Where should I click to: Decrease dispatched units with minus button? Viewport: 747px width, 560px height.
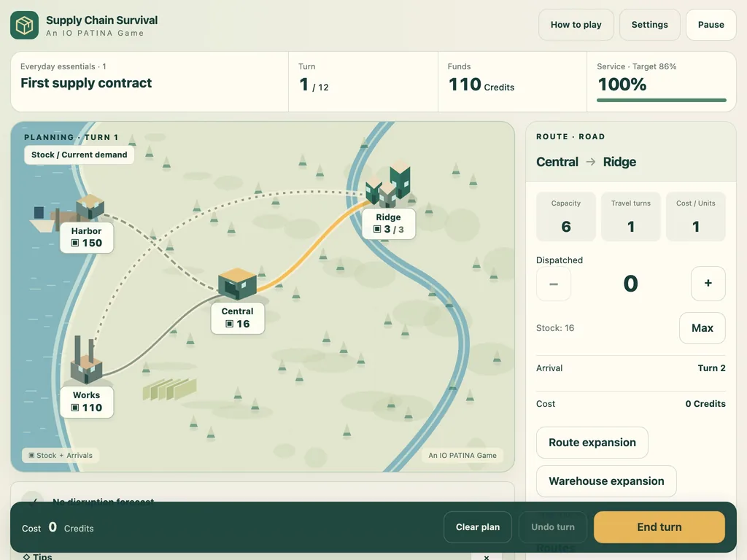[554, 284]
